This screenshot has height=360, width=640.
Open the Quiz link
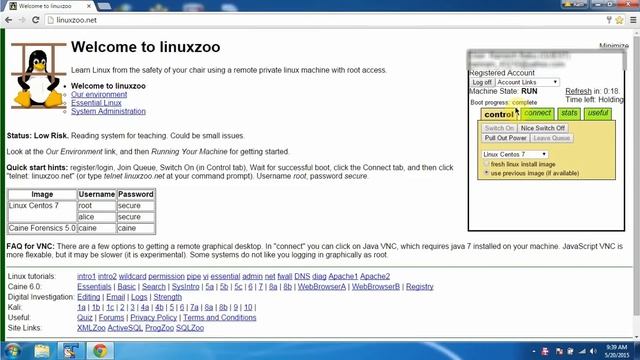coord(84,317)
